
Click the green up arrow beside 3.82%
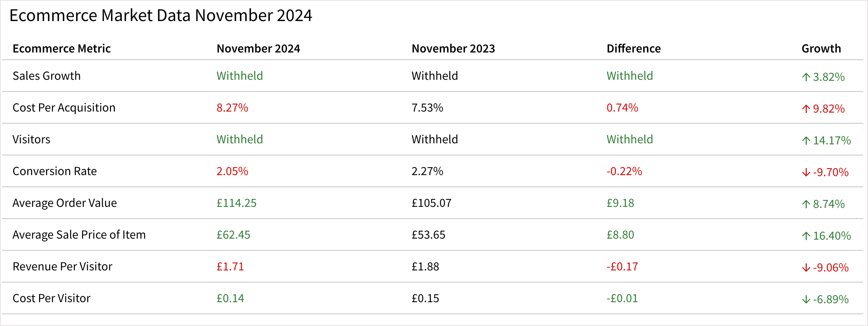[x=806, y=77]
